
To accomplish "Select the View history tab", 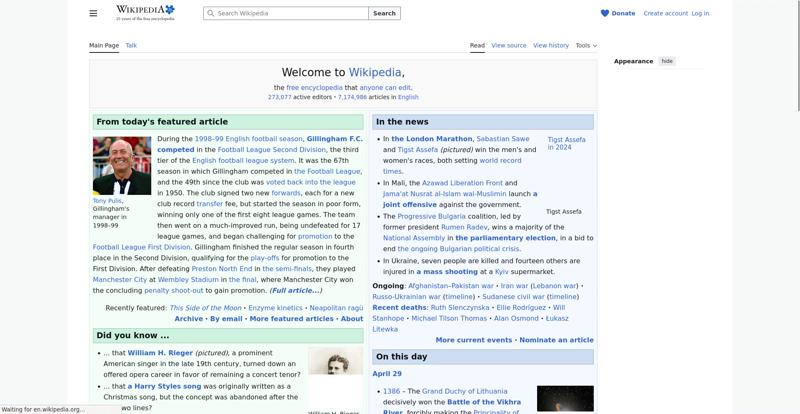I will point(551,45).
